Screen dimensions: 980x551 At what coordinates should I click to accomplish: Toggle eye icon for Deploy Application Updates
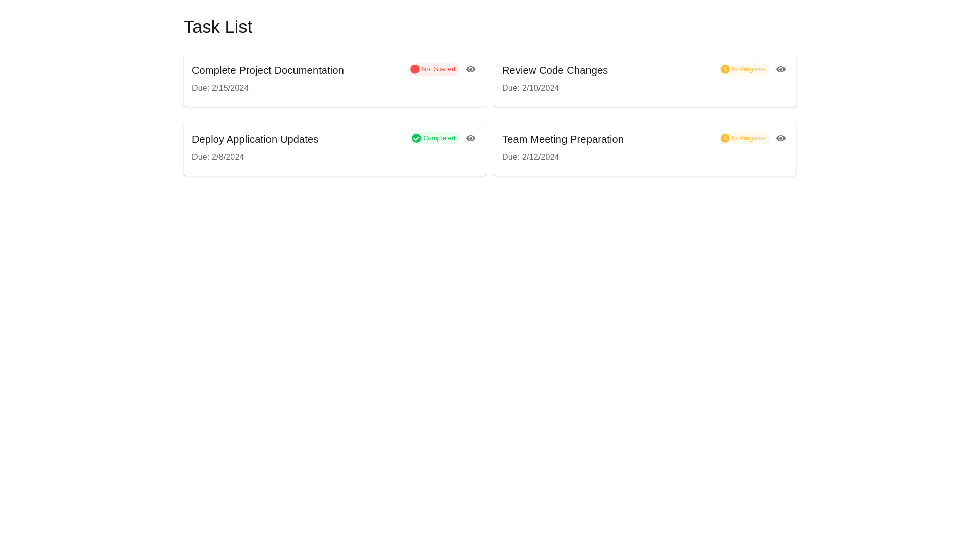(x=470, y=138)
